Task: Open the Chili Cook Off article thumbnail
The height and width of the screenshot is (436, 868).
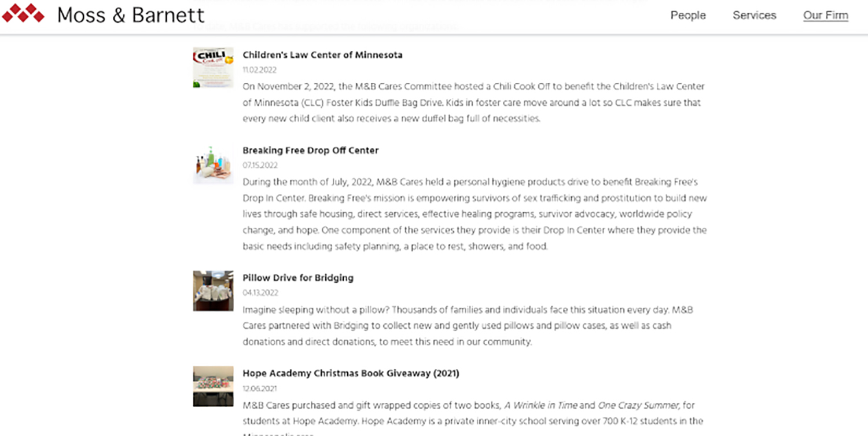Action: [213, 67]
